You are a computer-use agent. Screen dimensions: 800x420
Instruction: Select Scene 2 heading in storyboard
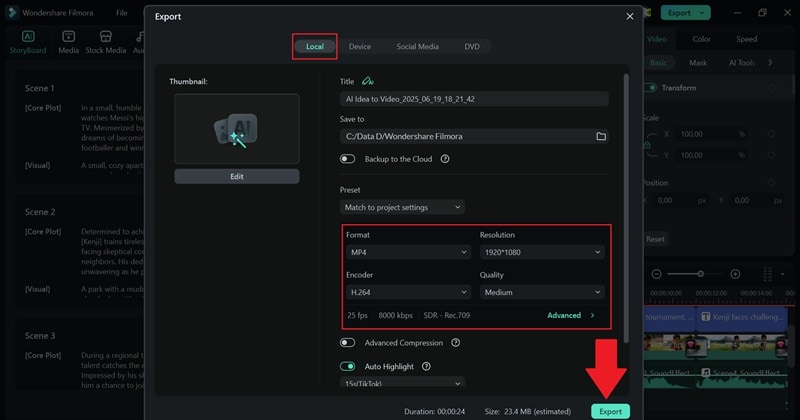click(40, 212)
